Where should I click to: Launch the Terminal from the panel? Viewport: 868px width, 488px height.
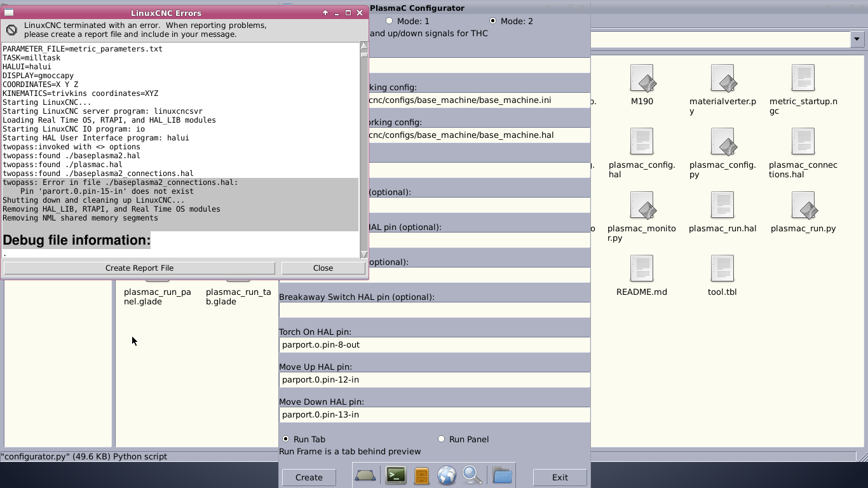coord(396,475)
